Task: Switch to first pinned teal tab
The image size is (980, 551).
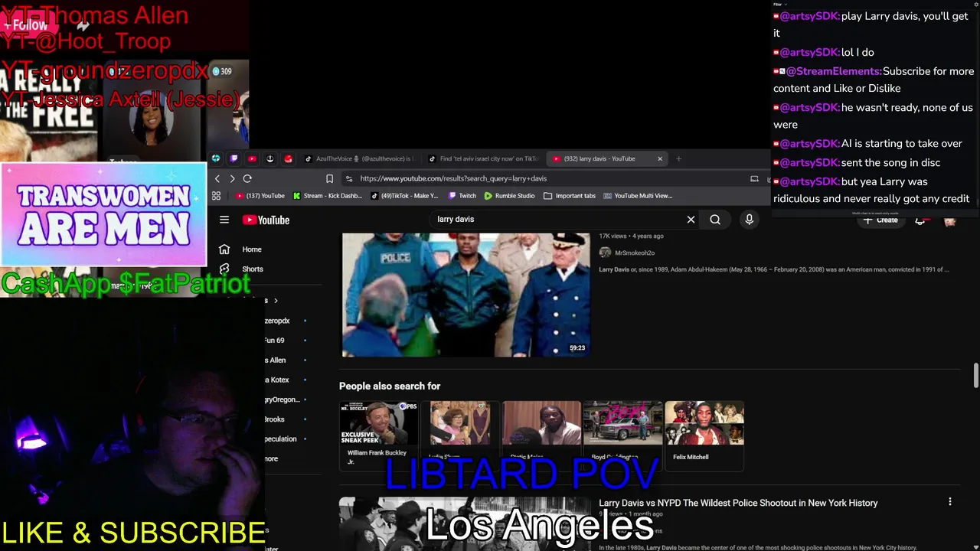Action: (x=216, y=158)
